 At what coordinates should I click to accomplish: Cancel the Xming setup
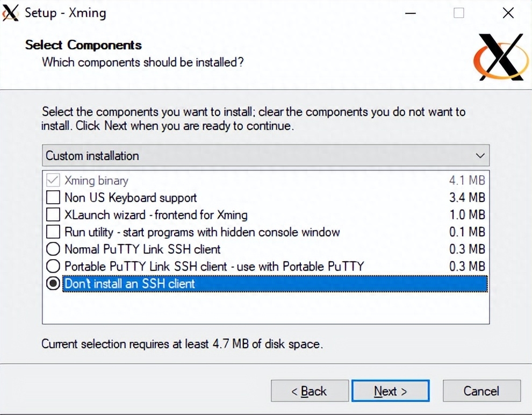482,391
